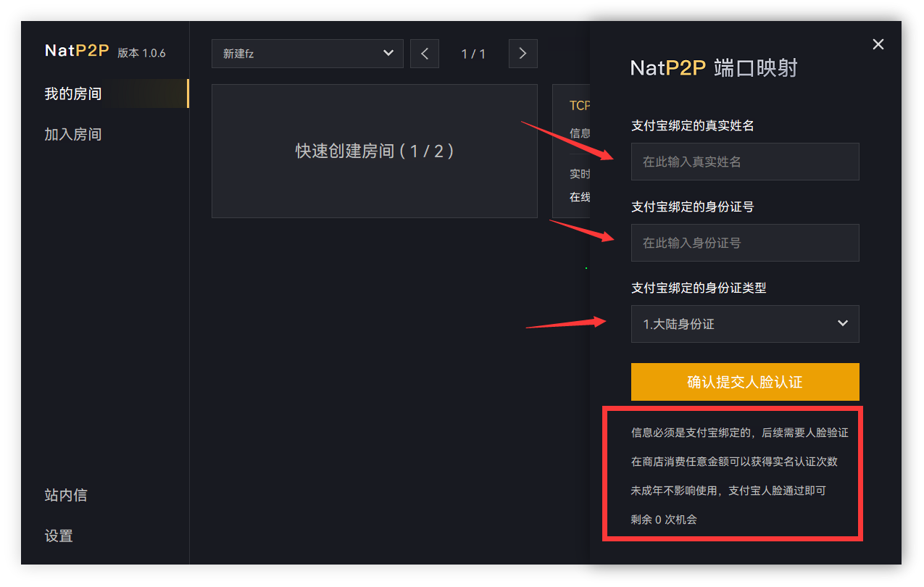This screenshot has width=924, height=587.
Task: Go to previous room page arrow
Action: (x=425, y=54)
